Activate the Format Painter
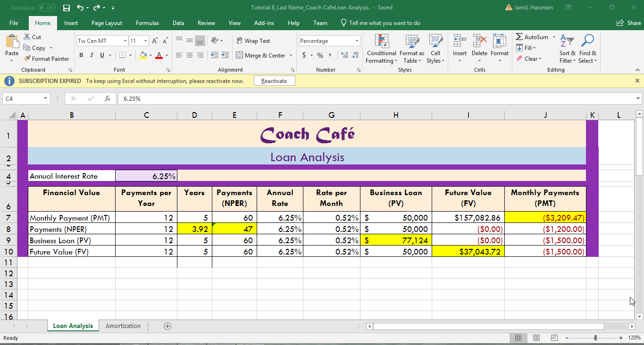Image resolution: width=644 pixels, height=345 pixels. coord(46,58)
